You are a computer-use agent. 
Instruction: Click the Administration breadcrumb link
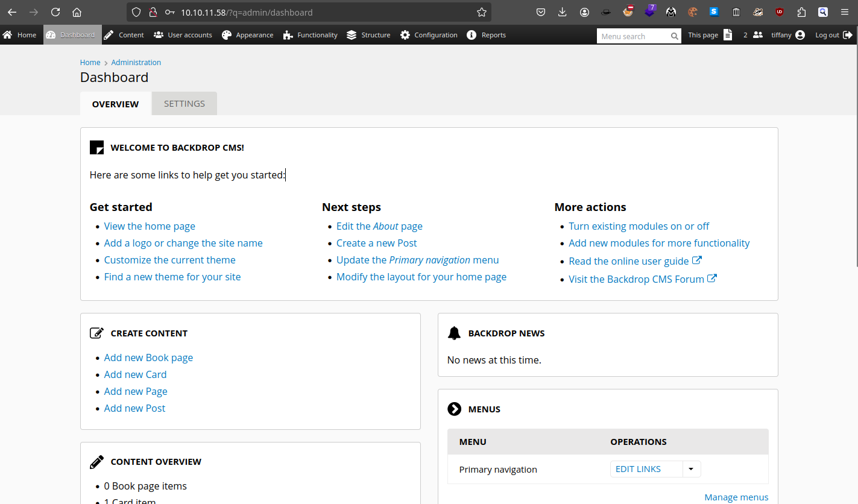click(136, 63)
